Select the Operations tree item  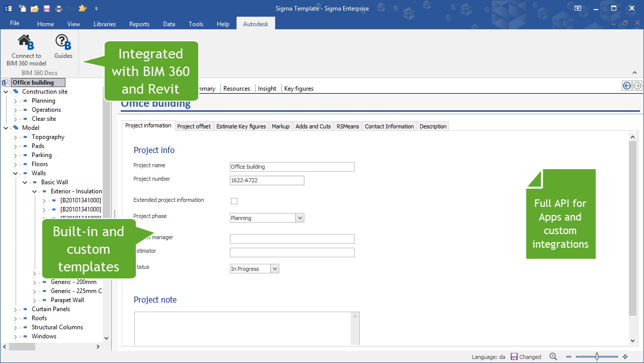46,110
